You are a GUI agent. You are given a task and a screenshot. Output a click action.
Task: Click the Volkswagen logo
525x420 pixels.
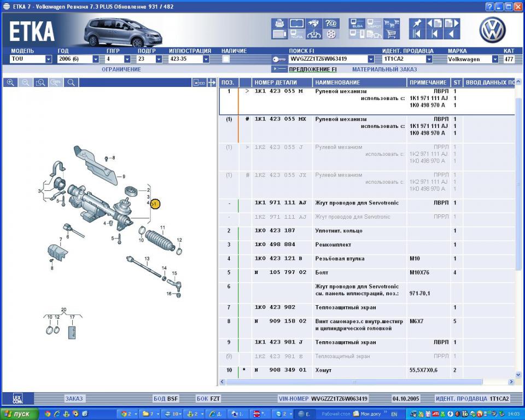pos(492,30)
